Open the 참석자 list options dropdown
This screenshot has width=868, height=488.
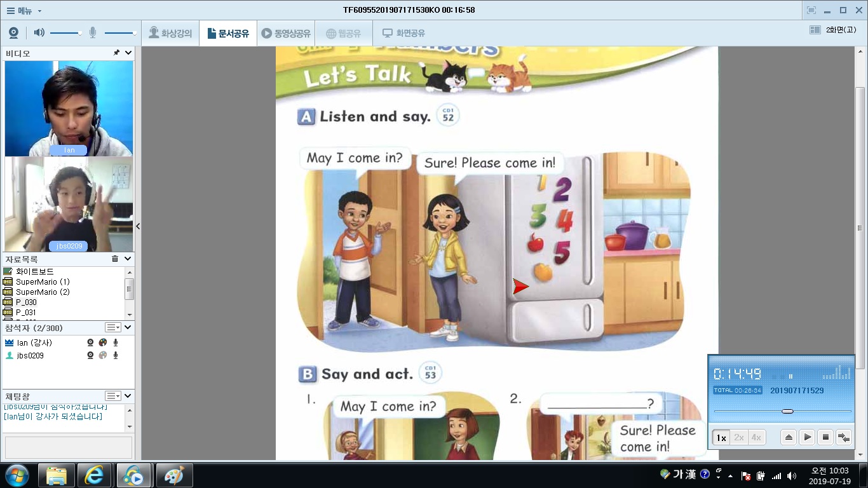point(113,327)
